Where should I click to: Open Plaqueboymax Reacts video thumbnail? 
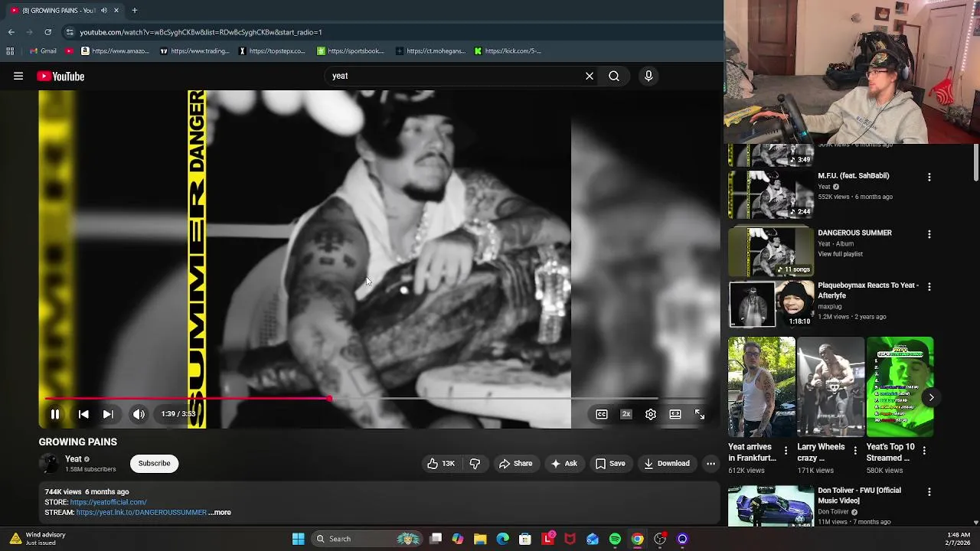point(771,304)
